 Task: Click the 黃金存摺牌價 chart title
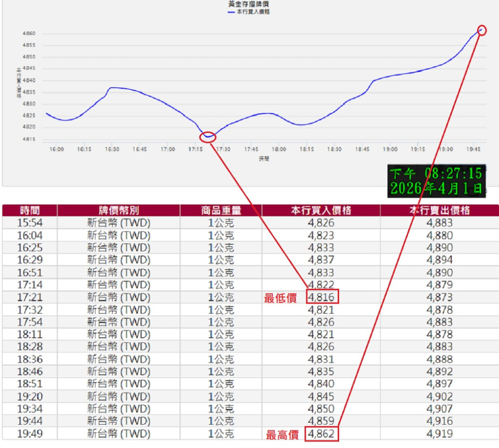tap(249, 4)
